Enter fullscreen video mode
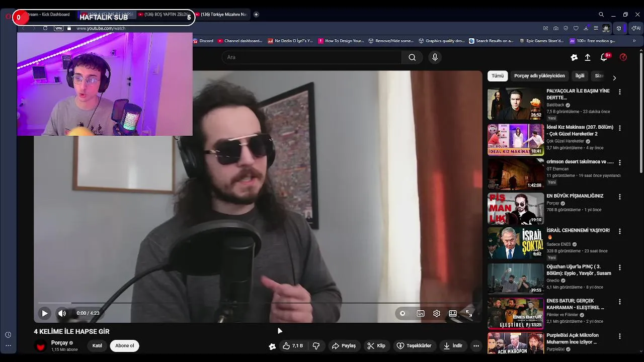The image size is (644, 362). point(469,313)
